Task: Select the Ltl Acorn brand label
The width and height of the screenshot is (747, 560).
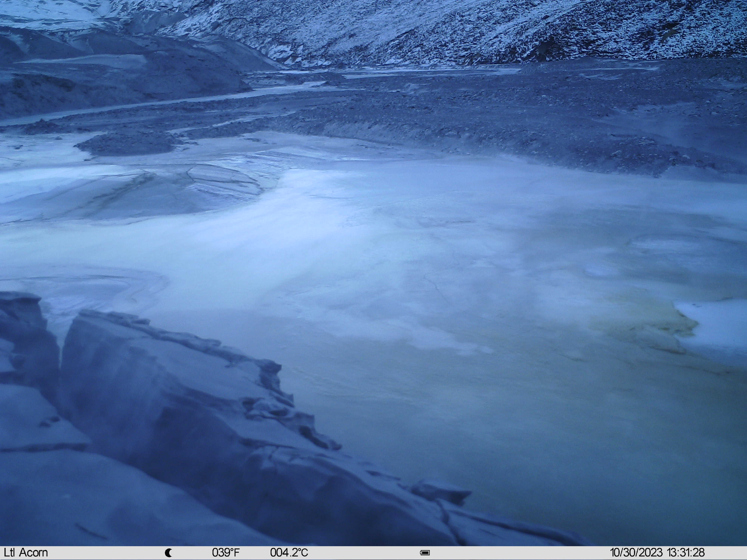Action: pyautogui.click(x=26, y=553)
